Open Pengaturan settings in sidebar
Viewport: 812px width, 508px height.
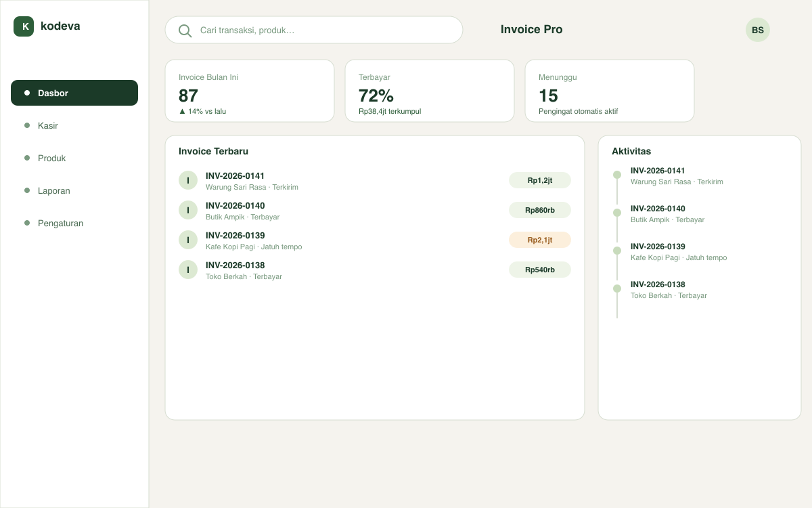[x=74, y=223]
